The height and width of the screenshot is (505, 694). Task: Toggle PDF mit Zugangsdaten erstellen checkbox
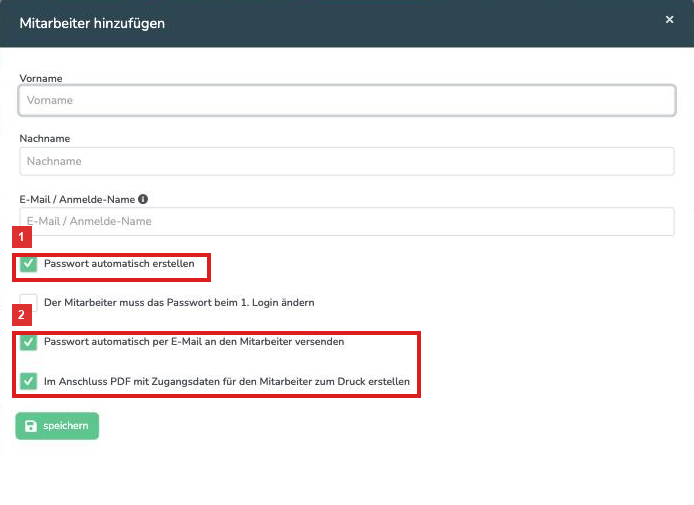click(28, 381)
